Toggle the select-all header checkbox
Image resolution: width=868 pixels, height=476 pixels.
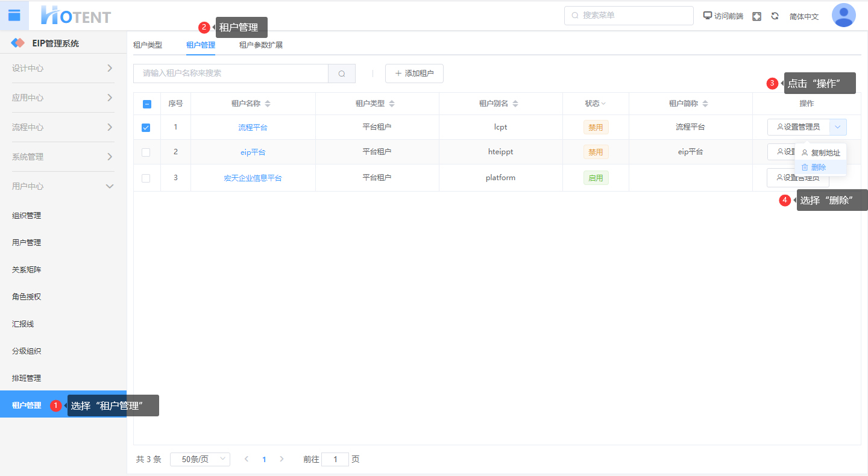147,104
